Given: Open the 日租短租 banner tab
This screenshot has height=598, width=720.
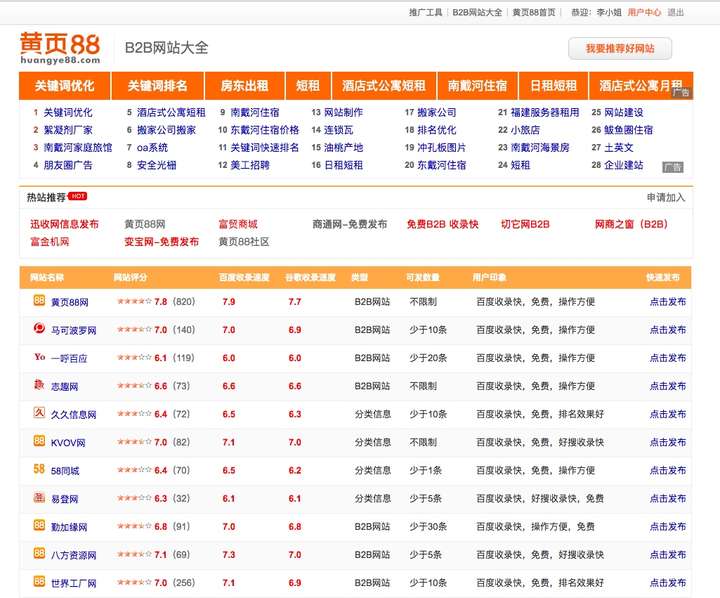Looking at the screenshot, I should pyautogui.click(x=553, y=86).
